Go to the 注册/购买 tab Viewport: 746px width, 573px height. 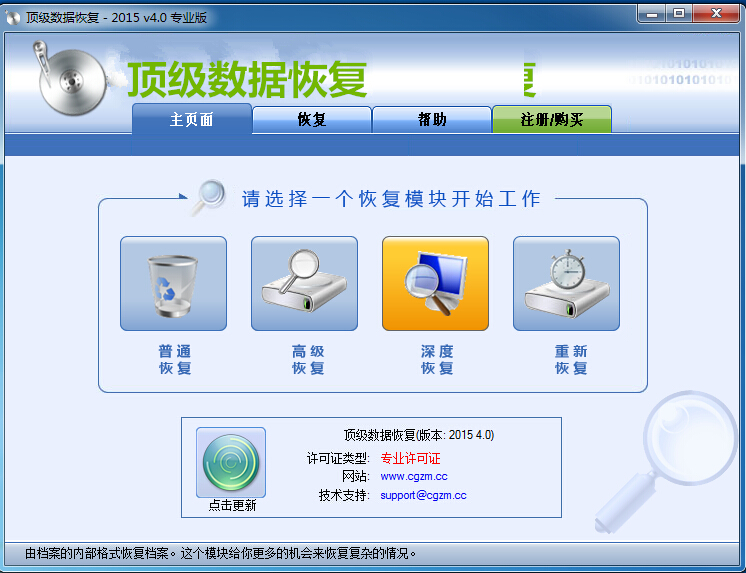[x=551, y=119]
